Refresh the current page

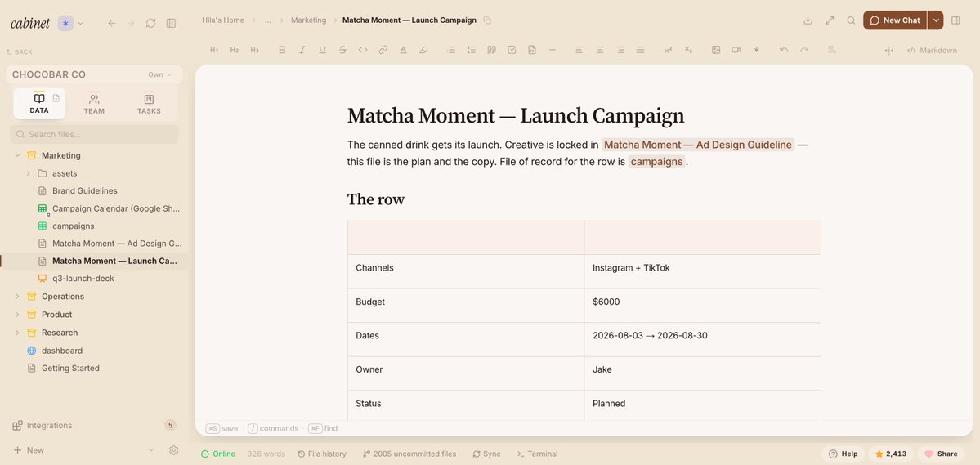point(150,23)
